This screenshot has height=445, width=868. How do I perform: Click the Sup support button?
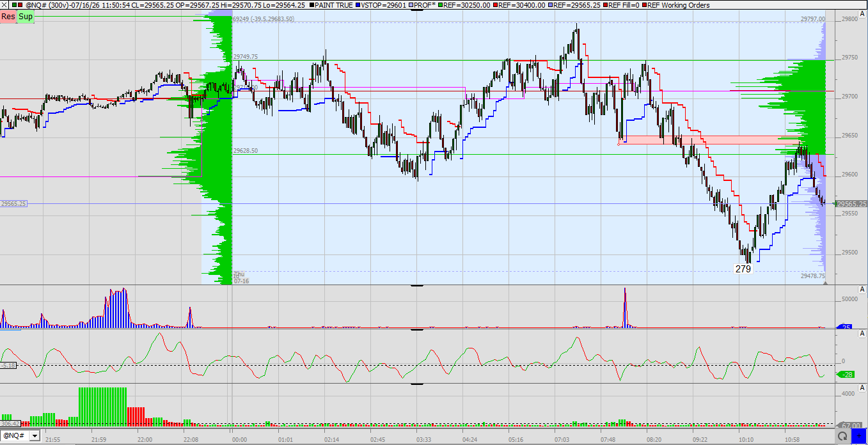[26, 16]
